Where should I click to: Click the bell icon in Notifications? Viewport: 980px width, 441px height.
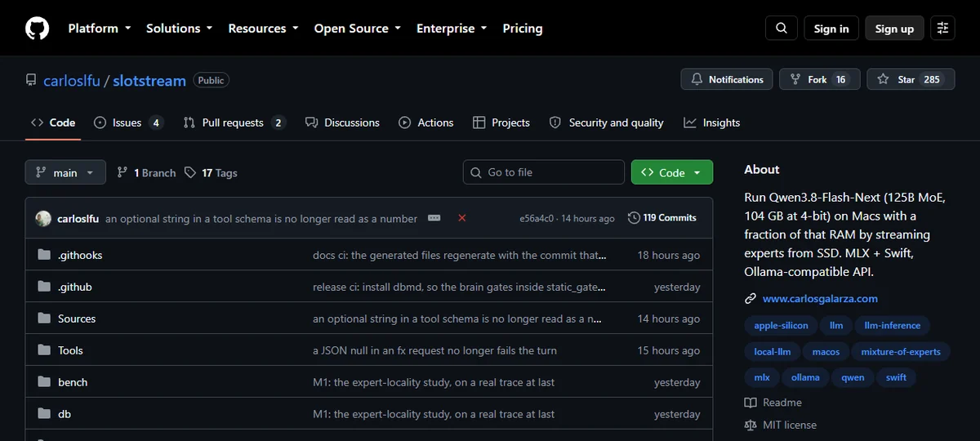pyautogui.click(x=697, y=79)
